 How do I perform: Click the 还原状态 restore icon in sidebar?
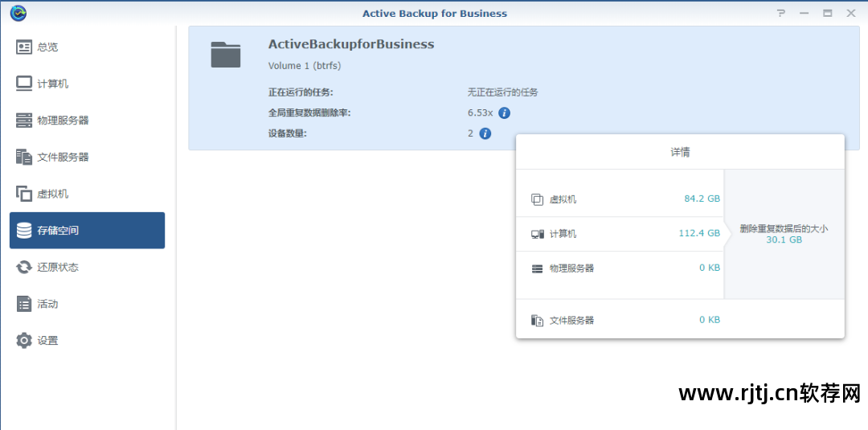24,268
